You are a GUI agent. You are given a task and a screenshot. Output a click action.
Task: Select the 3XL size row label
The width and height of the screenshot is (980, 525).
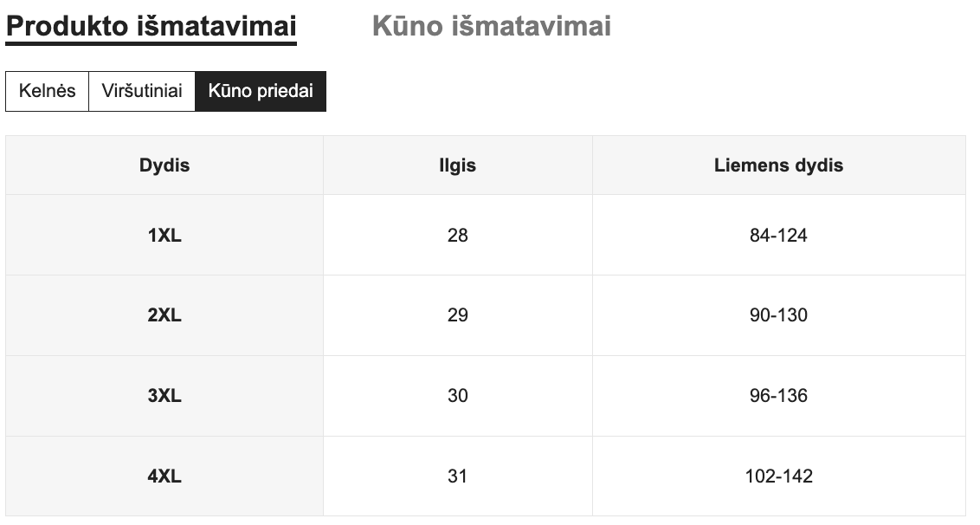point(164,396)
